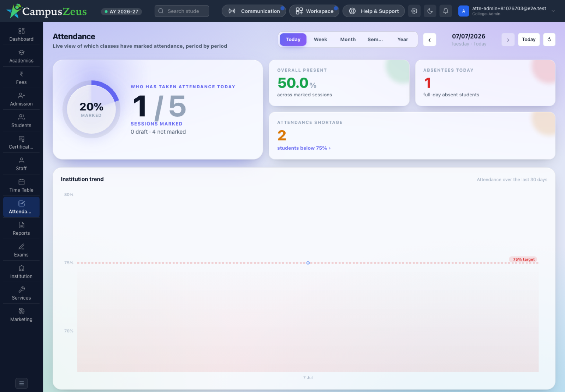This screenshot has height=392, width=565.
Task: Select the Today range tab
Action: [x=293, y=40]
